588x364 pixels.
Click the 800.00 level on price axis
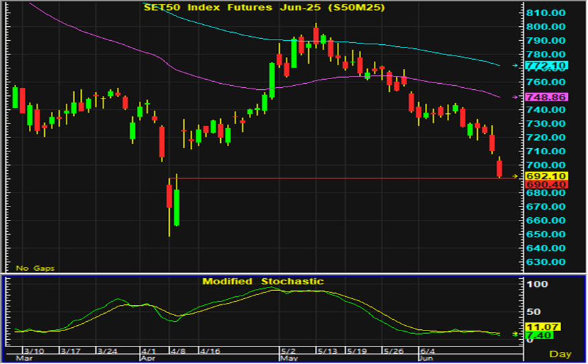546,27
